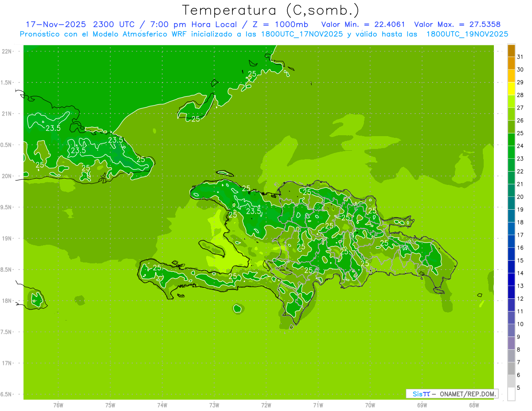The height and width of the screenshot is (411, 532).
Task: Select the "Z = 1000mb" level text
Action: pyautogui.click(x=281, y=24)
